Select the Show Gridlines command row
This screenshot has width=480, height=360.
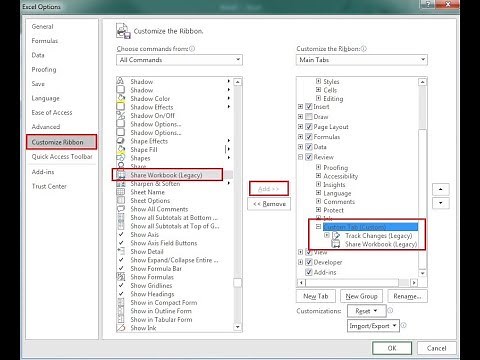pyautogui.click(x=174, y=285)
